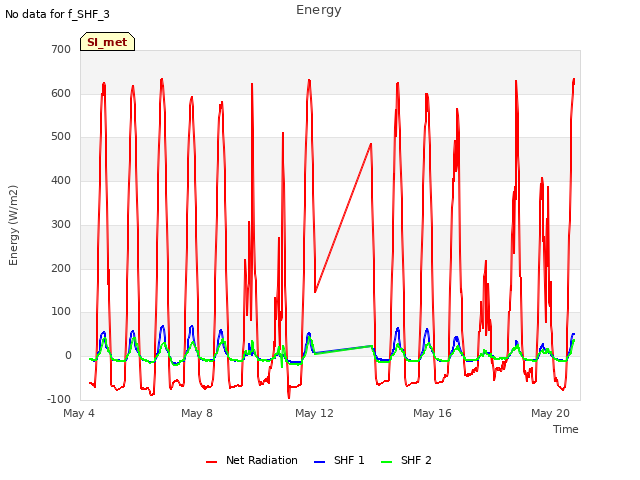Click the red interpolated line across data gap

pos(343,218)
